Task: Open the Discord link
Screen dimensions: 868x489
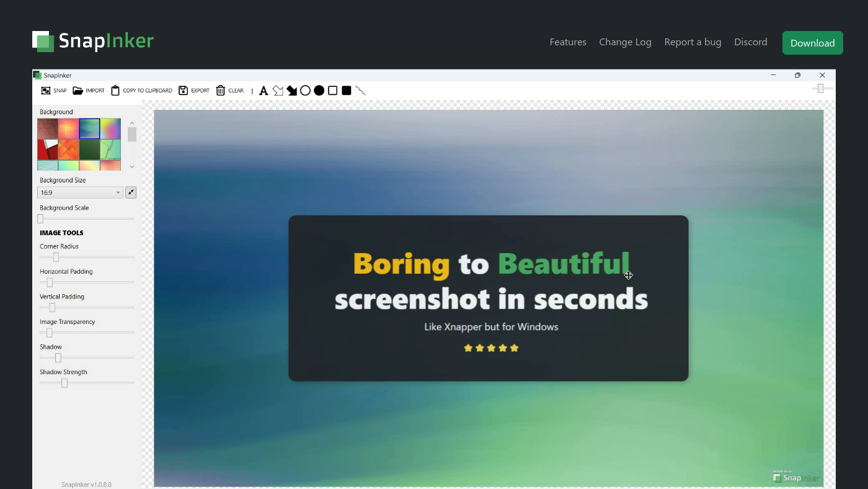Action: [751, 42]
